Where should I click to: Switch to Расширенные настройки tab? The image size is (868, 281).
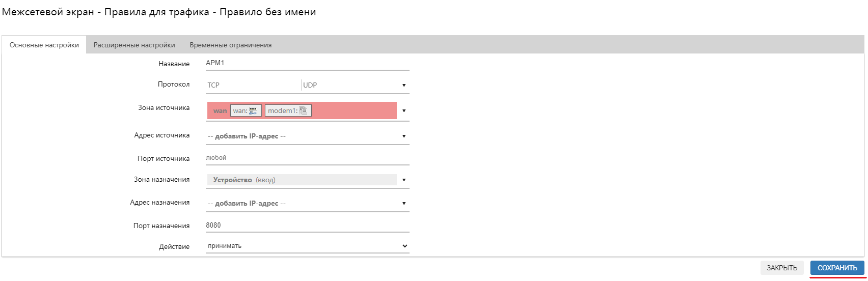(134, 45)
